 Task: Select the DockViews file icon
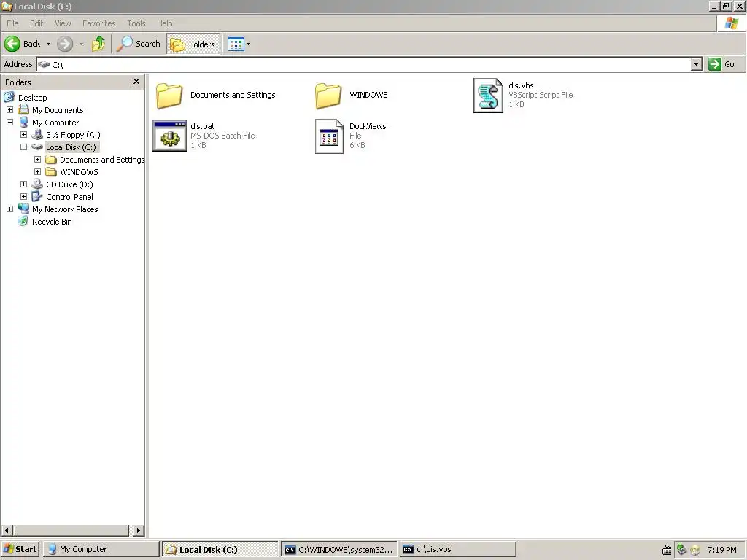click(x=329, y=136)
